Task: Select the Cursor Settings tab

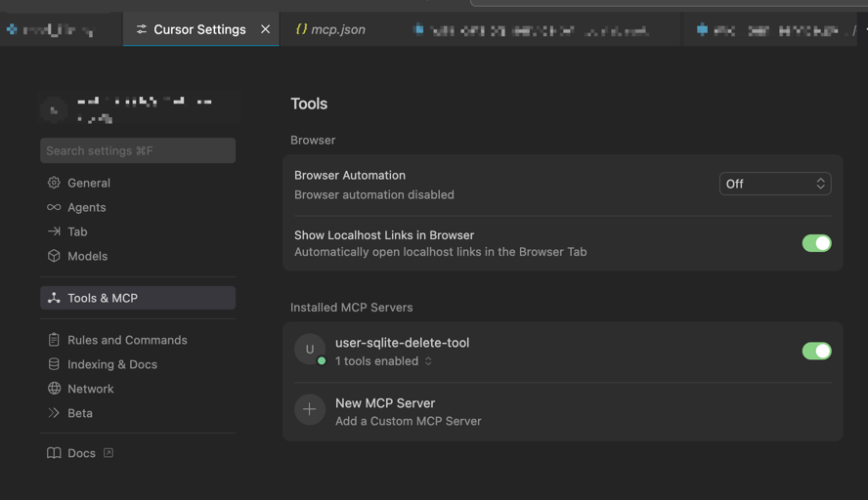Action: click(x=199, y=29)
